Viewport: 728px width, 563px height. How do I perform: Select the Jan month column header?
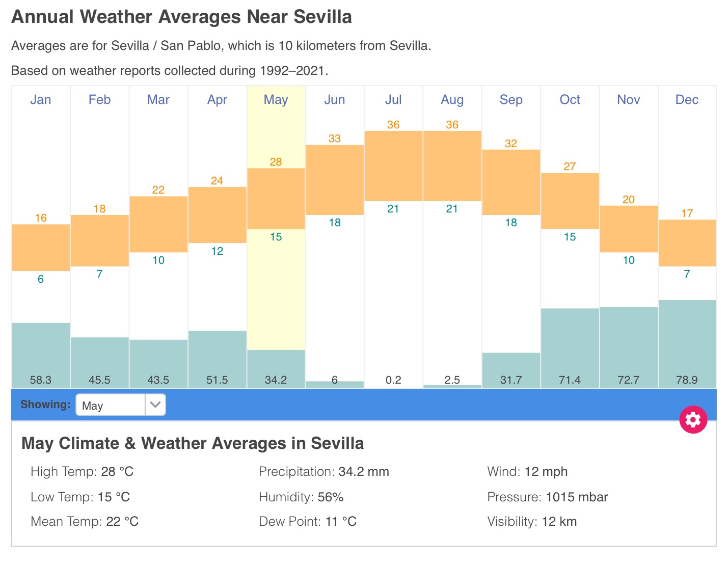point(41,99)
